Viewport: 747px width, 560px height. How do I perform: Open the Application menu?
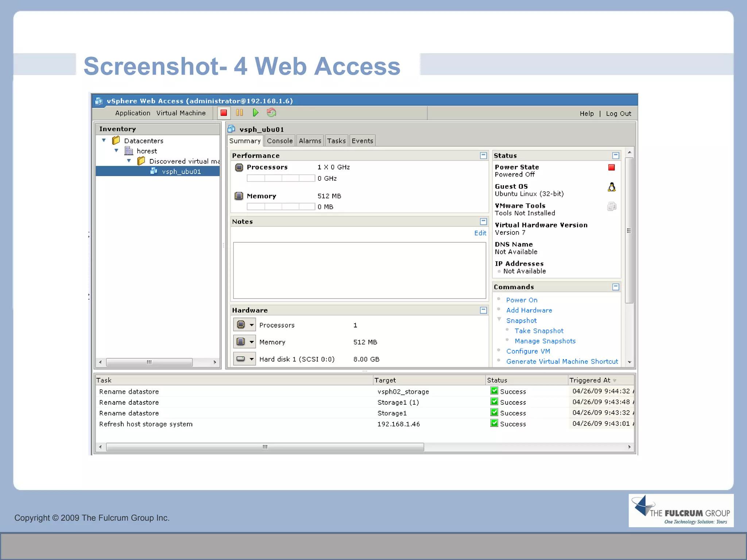click(x=133, y=113)
